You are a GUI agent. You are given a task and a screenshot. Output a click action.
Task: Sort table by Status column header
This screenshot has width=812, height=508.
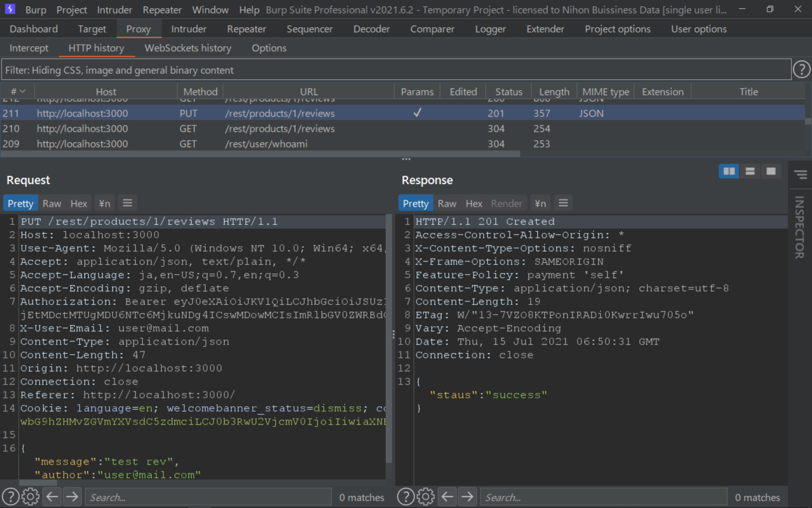[x=509, y=91]
